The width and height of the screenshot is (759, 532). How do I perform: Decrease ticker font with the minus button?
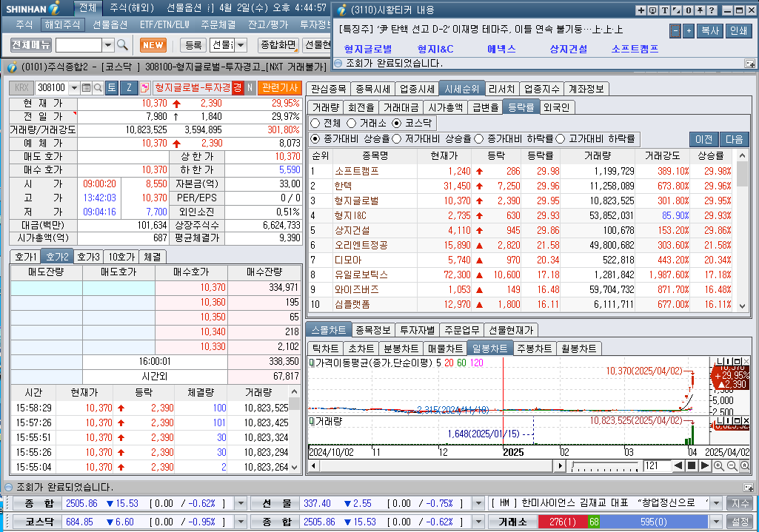coord(675,31)
